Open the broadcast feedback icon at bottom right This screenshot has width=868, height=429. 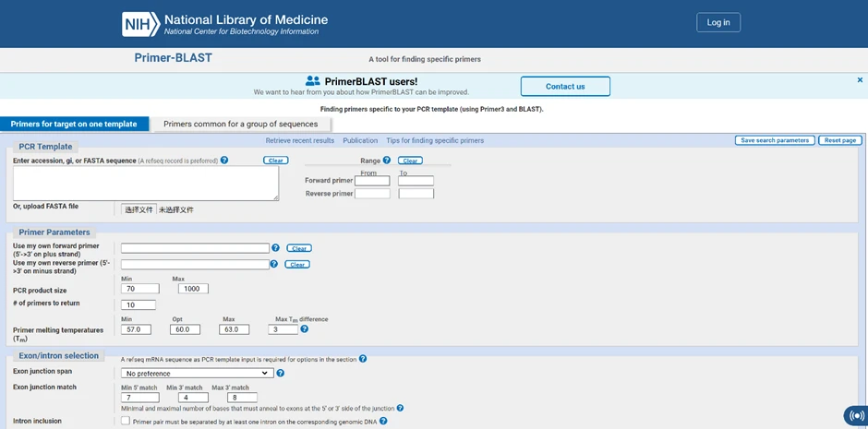tap(856, 415)
